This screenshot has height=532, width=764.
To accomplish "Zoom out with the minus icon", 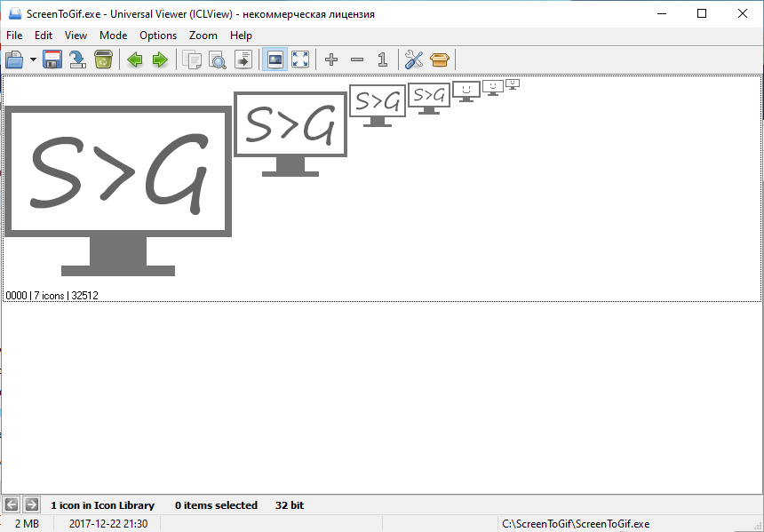I will (357, 60).
